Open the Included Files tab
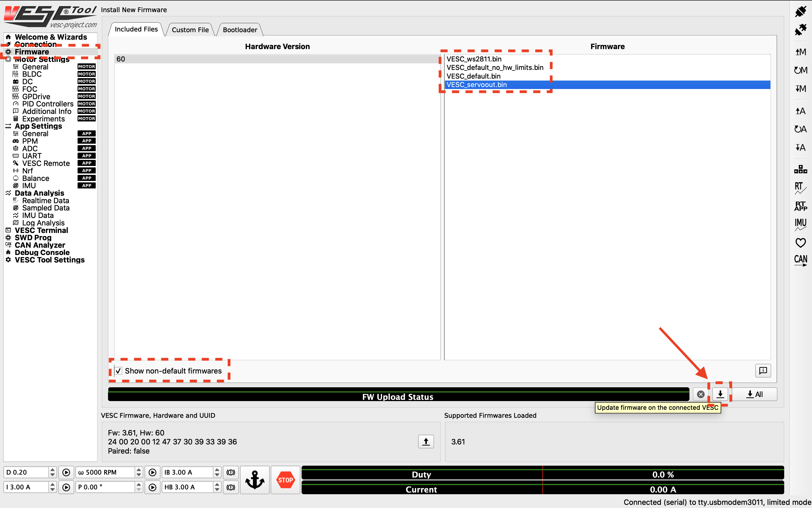Viewport: 812px width, 508px height. pos(136,29)
